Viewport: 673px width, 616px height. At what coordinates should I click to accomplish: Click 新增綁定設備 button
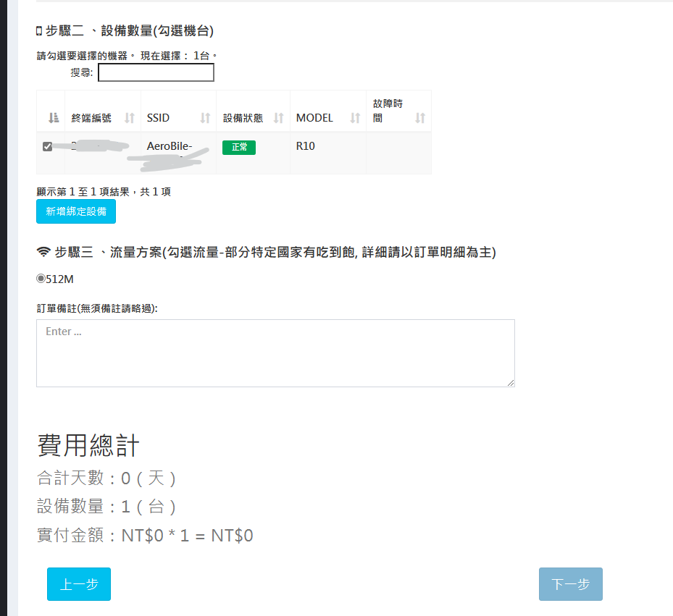coord(76,211)
